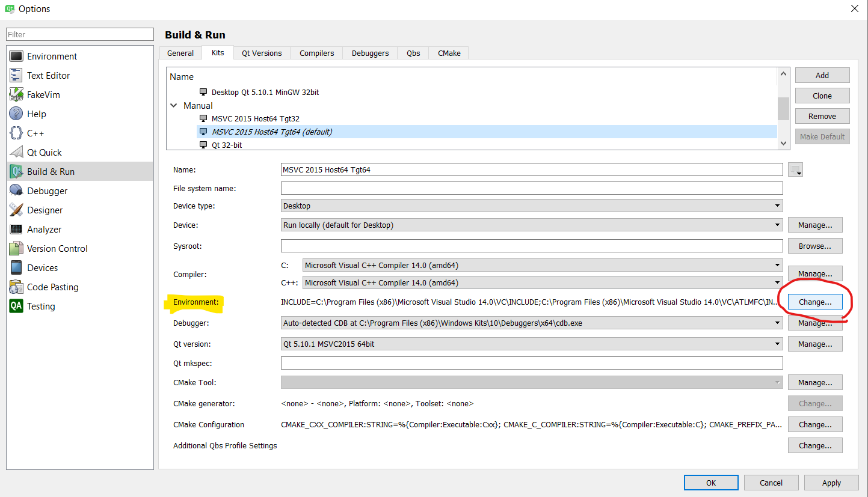868x497 pixels.
Task: Click the Remove kit button
Action: coord(822,116)
